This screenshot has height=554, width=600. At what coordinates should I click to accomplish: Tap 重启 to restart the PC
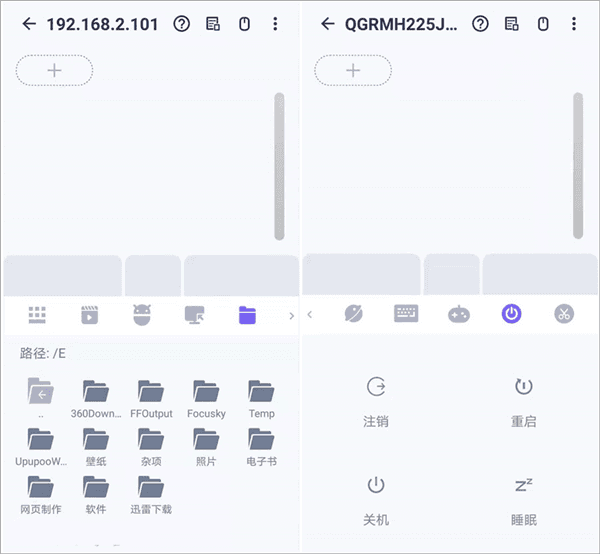click(523, 402)
